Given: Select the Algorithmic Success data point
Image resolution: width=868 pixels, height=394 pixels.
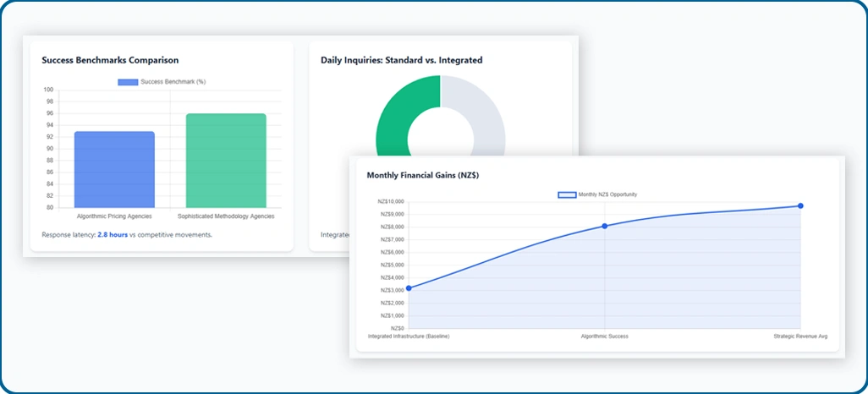Looking at the screenshot, I should (x=605, y=226).
